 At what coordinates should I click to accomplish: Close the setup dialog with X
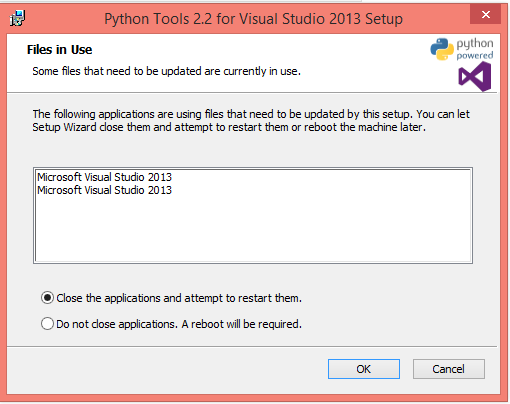pyautogui.click(x=486, y=14)
